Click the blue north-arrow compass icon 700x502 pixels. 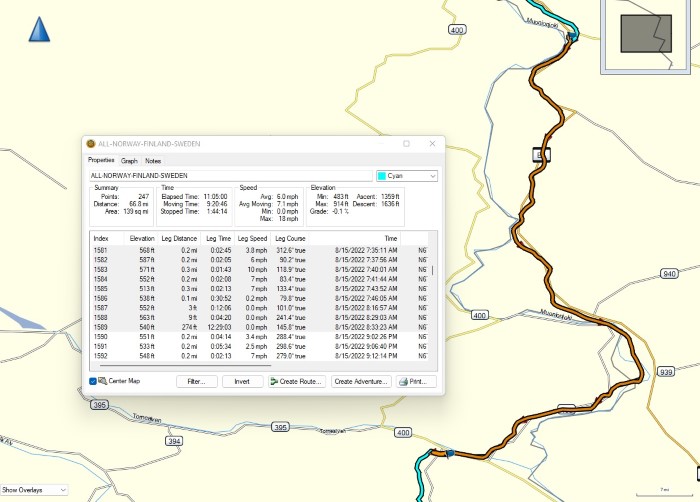39,29
